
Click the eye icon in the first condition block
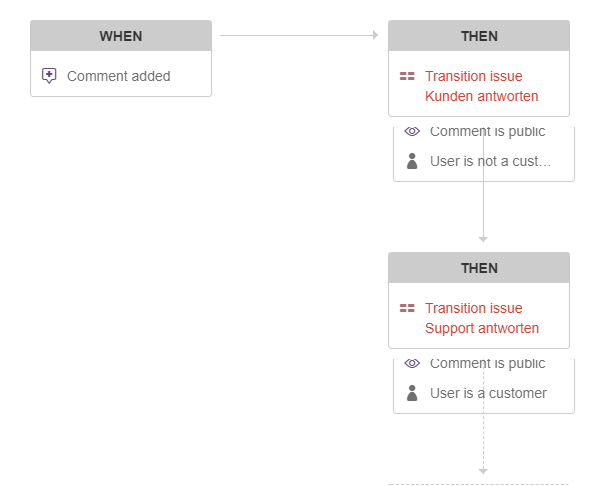coord(412,131)
